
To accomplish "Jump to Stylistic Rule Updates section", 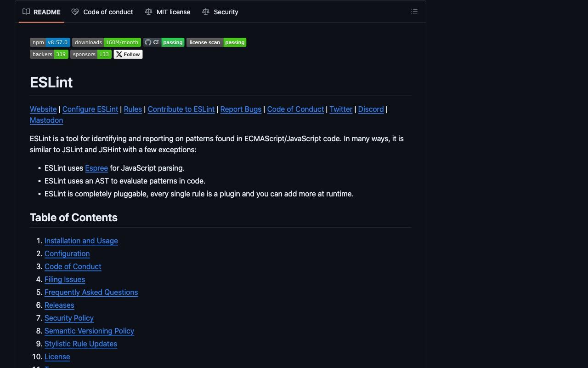I will pyautogui.click(x=81, y=344).
